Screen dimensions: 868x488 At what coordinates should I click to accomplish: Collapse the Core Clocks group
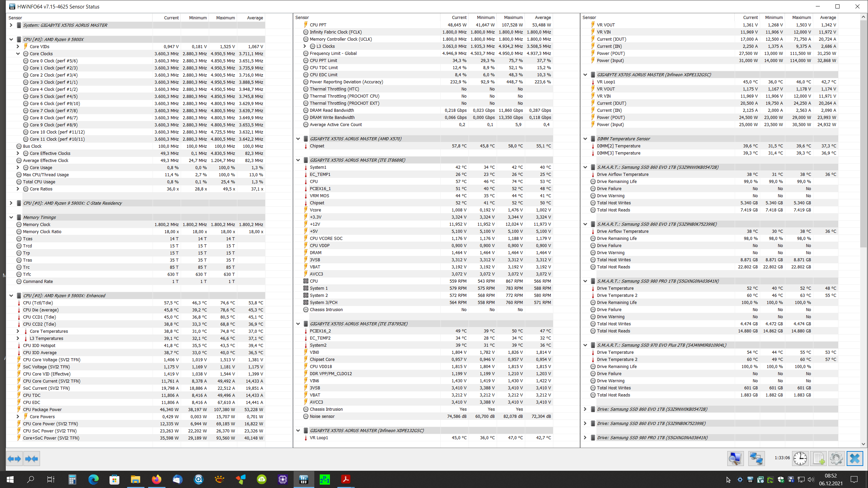(18, 54)
